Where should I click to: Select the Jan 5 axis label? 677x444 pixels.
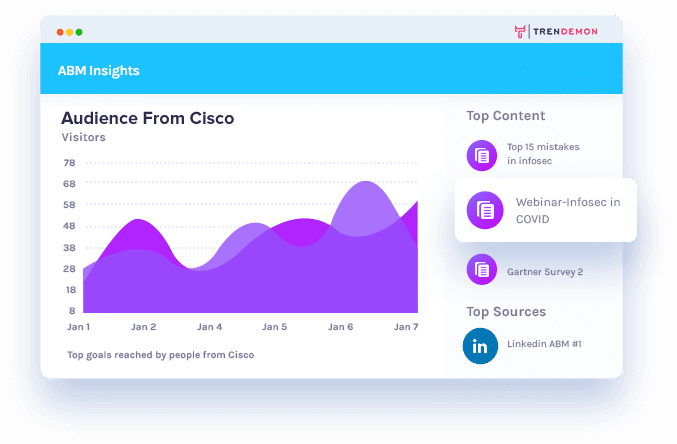[275, 327]
